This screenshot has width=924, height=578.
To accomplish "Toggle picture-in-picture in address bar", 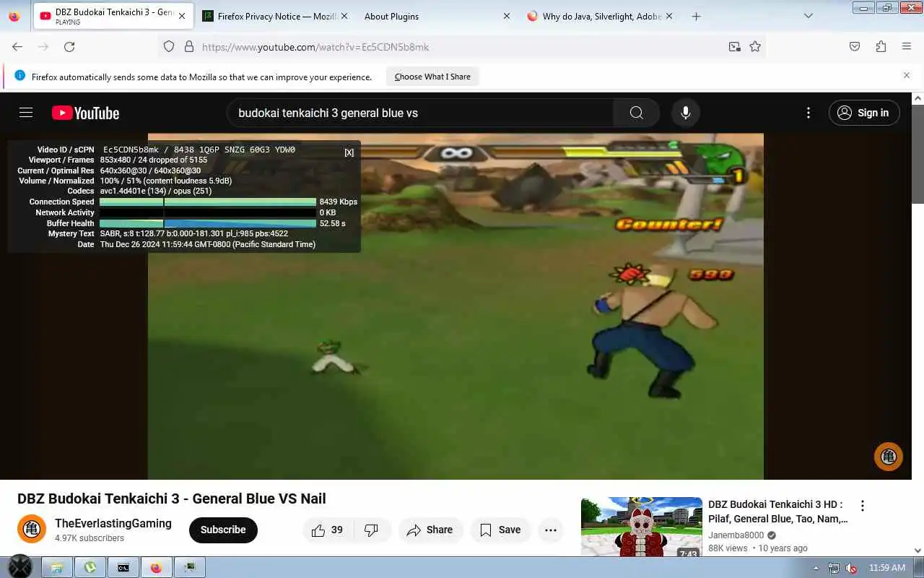I will tap(735, 46).
